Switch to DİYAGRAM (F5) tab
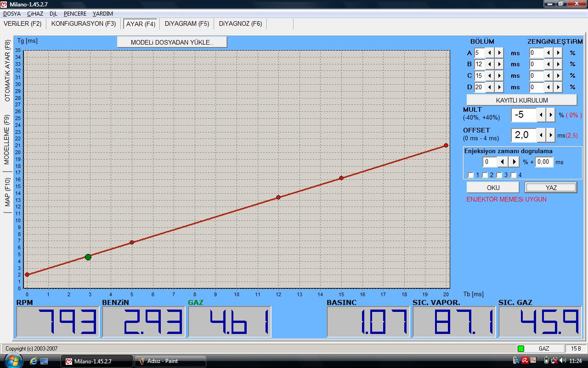 [187, 23]
